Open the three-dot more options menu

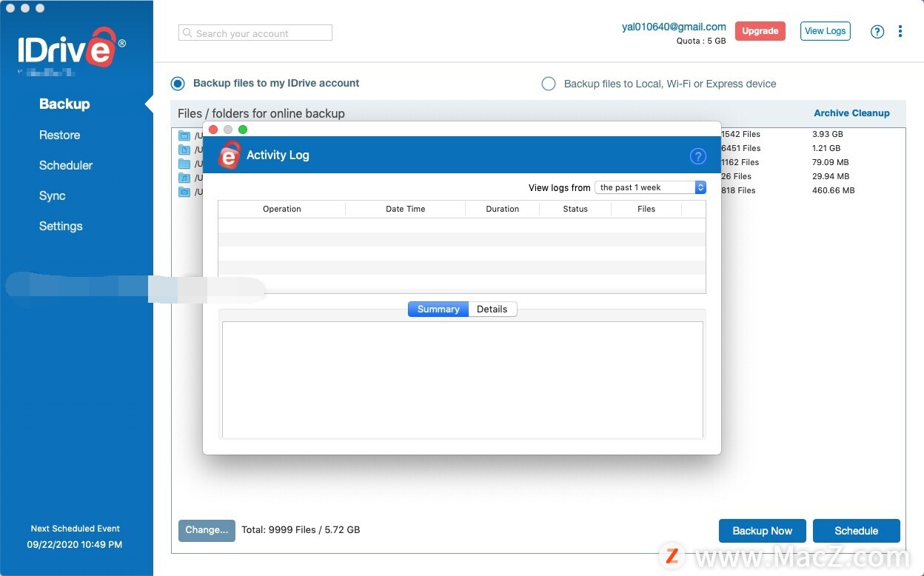900,31
